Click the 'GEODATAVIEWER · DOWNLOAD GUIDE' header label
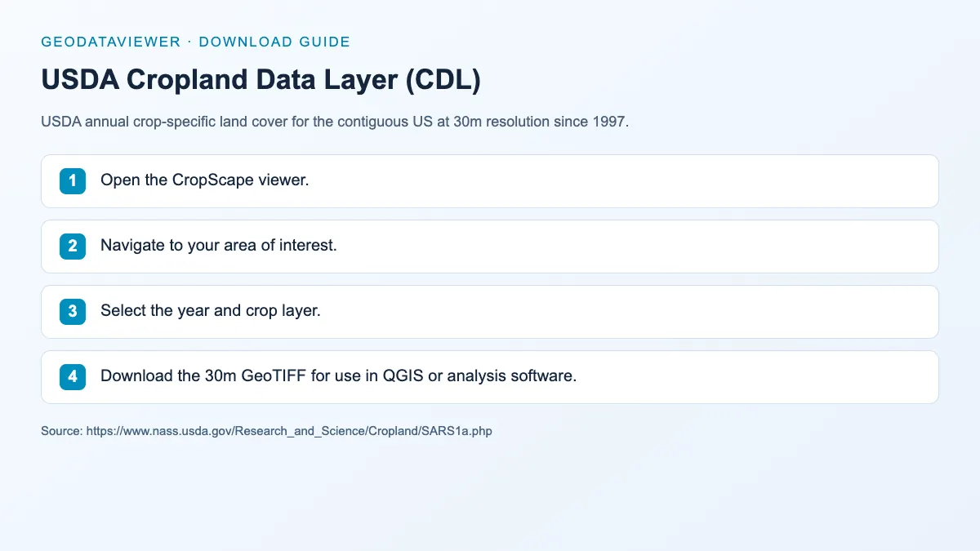The height and width of the screenshot is (551, 980). pos(196,42)
